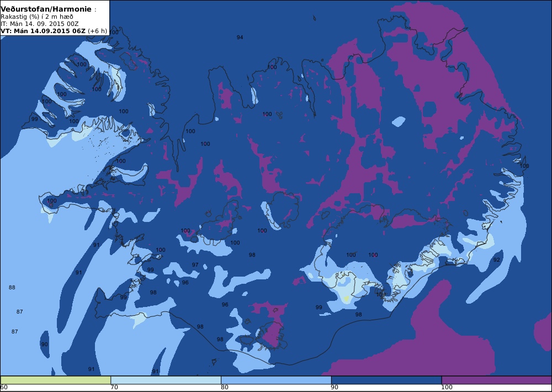Click the humidity value 92 on the map
Viewport: 552px width, 392px height.
[496, 260]
